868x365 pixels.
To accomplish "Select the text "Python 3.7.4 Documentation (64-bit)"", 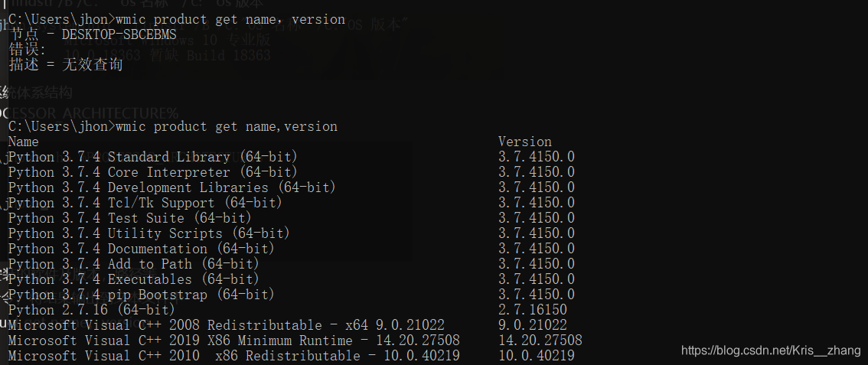I will pyautogui.click(x=141, y=249).
